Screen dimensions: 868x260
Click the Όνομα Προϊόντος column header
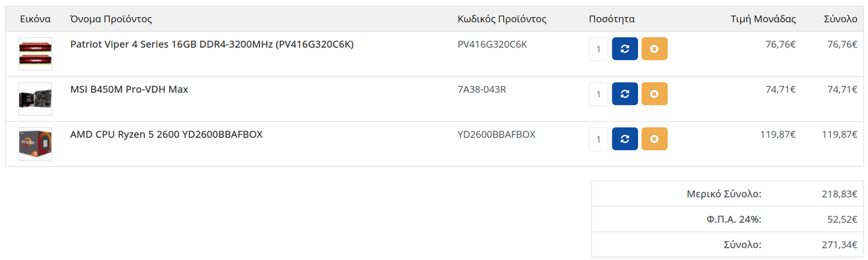pos(111,19)
